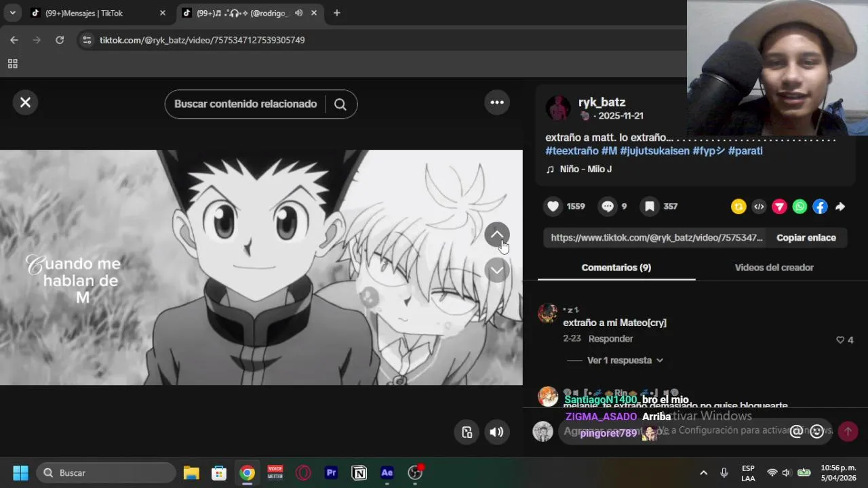Open ryk_batz profile avatar
Viewport: 868px width, 488px height.
(558, 108)
